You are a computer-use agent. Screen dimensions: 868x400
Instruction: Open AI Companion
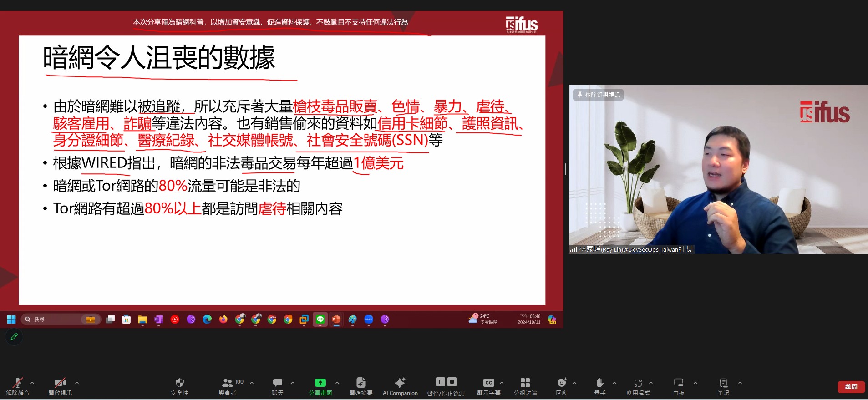tap(400, 383)
